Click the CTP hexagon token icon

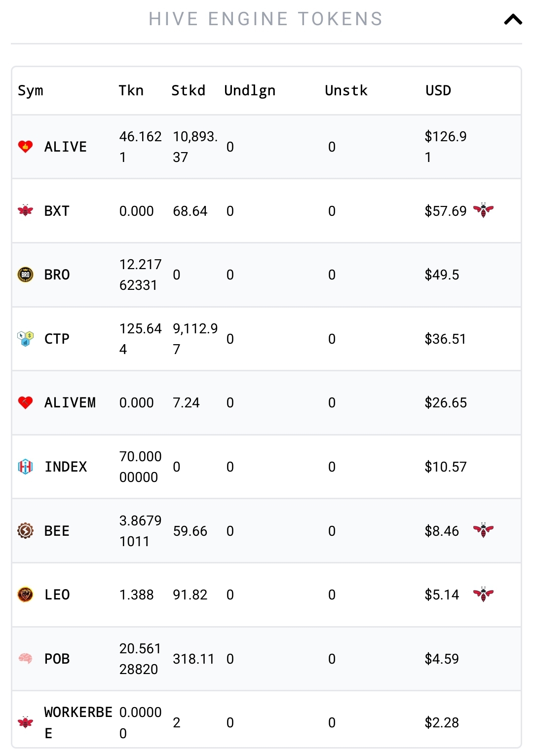[x=25, y=339]
